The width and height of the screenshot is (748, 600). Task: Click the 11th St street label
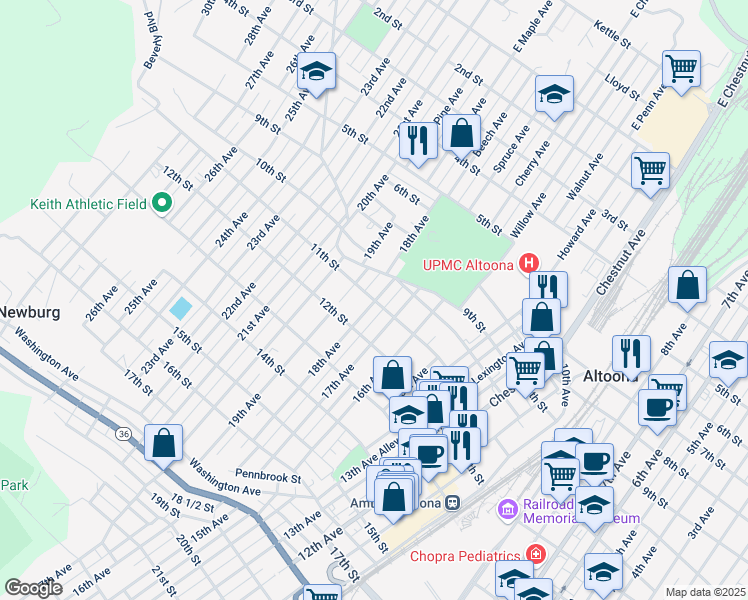pos(325,257)
